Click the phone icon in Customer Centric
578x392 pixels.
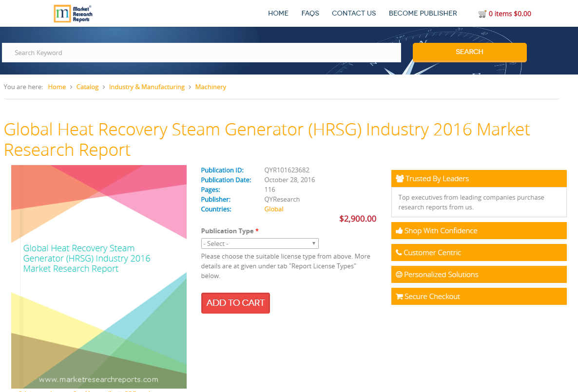(399, 252)
